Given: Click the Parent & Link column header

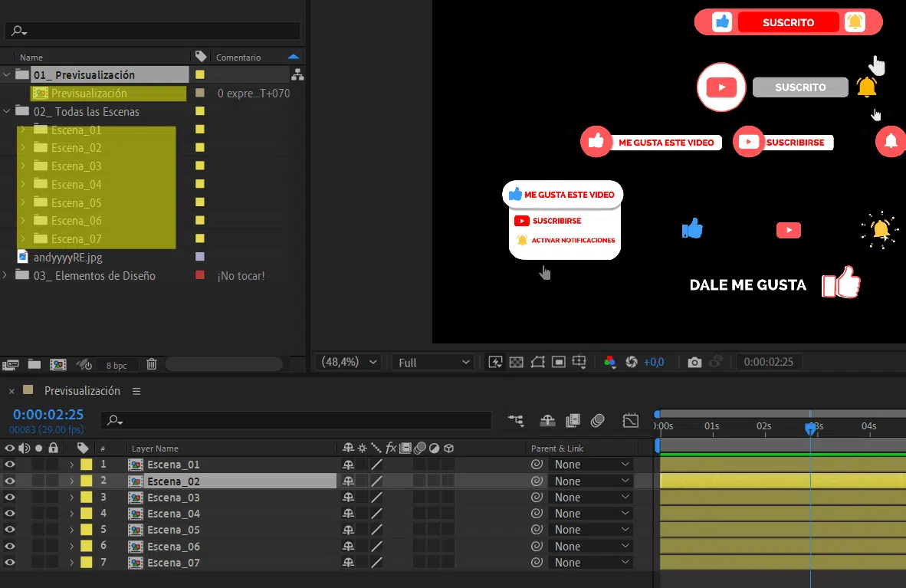Looking at the screenshot, I should [557, 448].
